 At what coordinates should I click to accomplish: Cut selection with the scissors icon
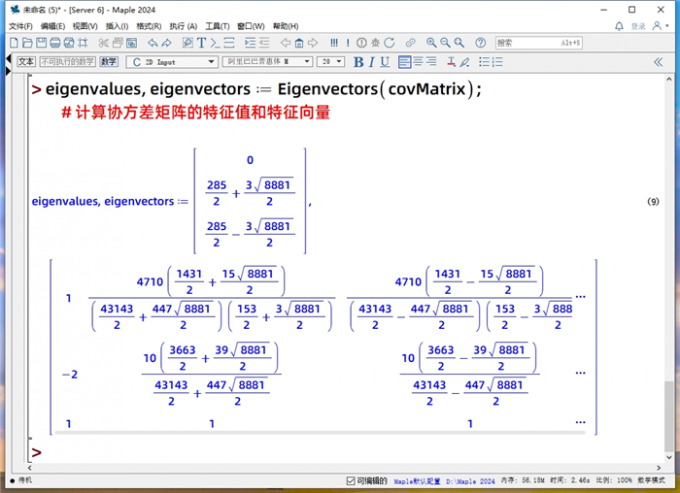pos(103,42)
